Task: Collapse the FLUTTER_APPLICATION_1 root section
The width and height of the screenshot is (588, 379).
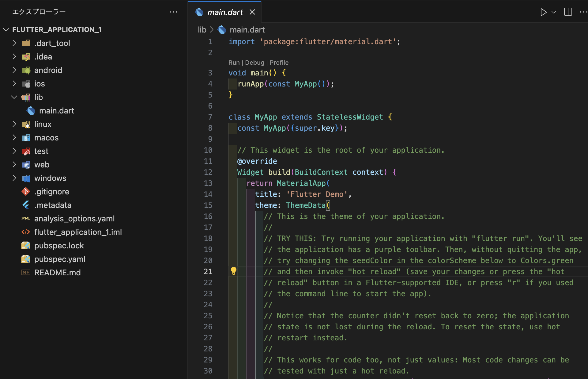Action: [x=57, y=29]
